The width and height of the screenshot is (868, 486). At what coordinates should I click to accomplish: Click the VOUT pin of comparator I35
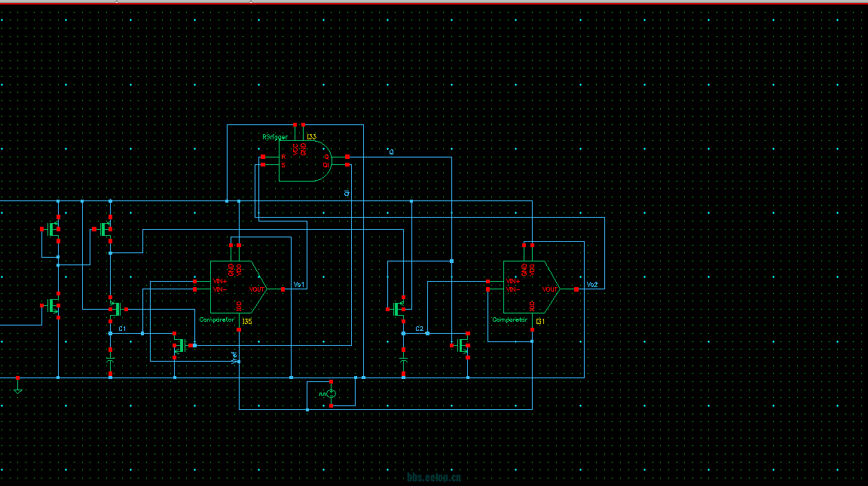[283, 289]
